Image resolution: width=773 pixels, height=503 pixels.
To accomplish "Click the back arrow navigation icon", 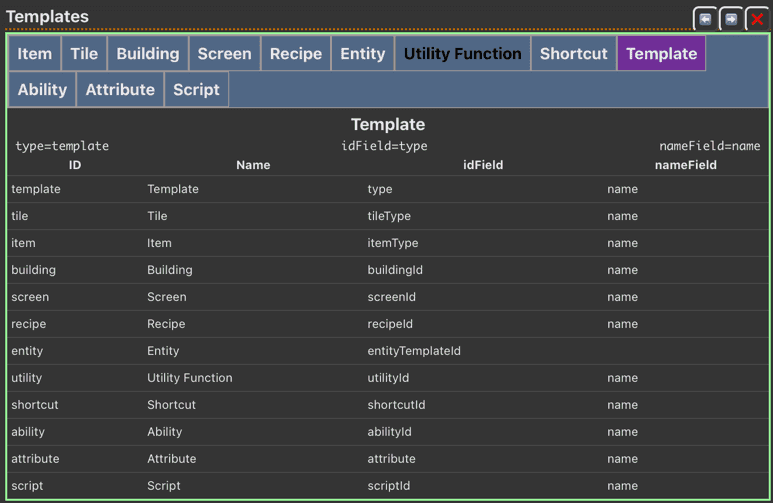I will pyautogui.click(x=706, y=19).
